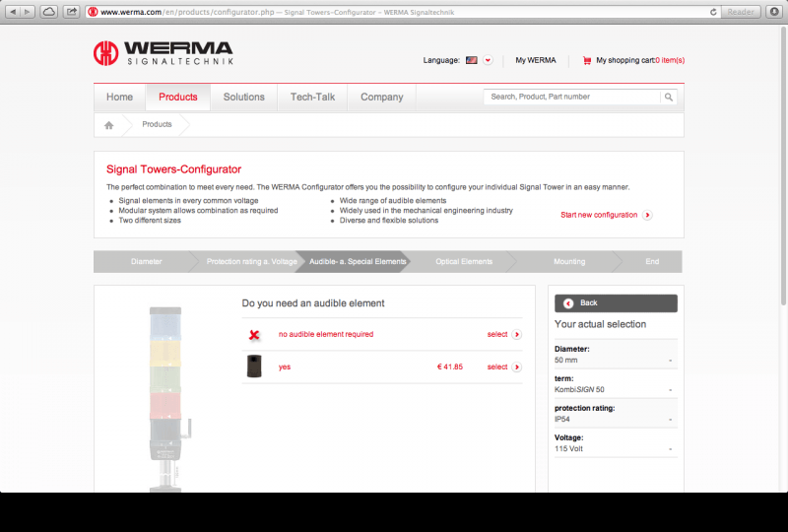The height and width of the screenshot is (532, 788).
Task: Expand the language dropdown arrow
Action: (x=488, y=60)
